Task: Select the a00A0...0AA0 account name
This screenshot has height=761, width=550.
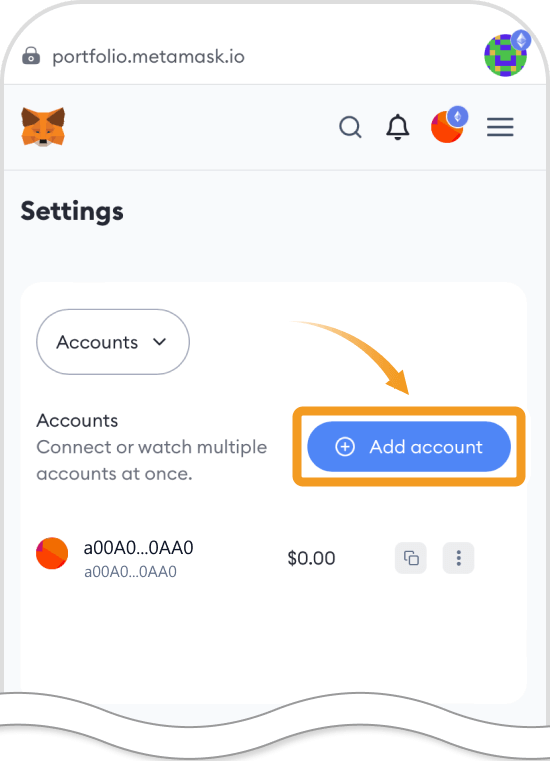Action: pyautogui.click(x=138, y=547)
